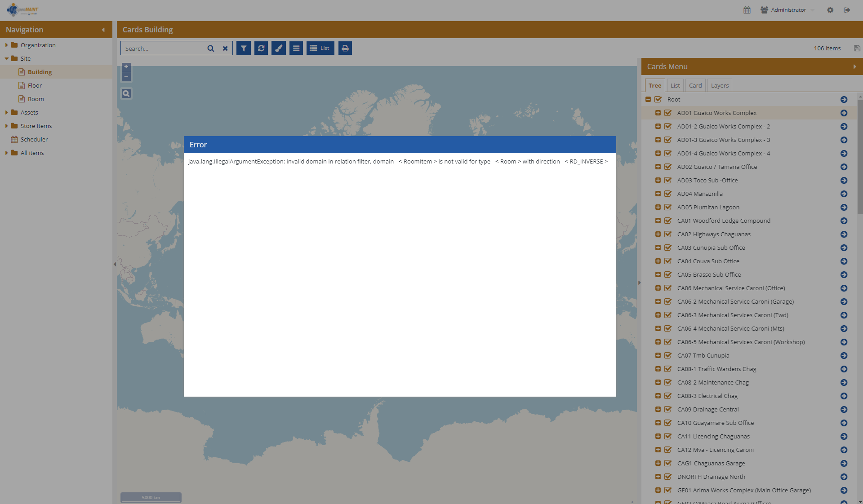
Task: Collapse the Root tree node
Action: (x=648, y=99)
